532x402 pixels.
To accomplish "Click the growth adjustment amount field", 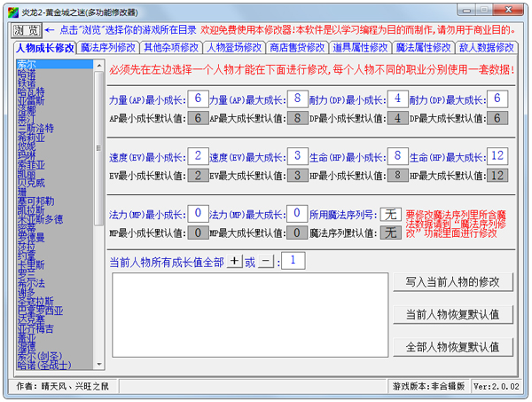I will pos(294,260).
